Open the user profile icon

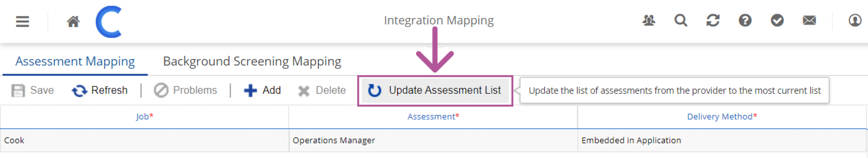855,21
